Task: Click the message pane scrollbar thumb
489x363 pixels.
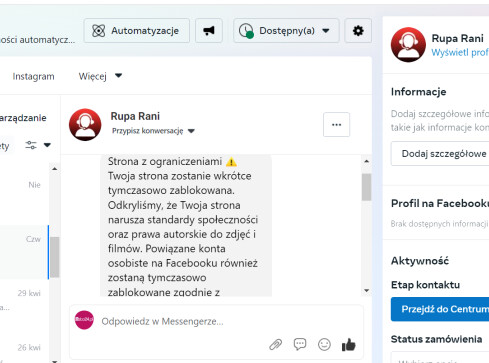Action: [366, 187]
